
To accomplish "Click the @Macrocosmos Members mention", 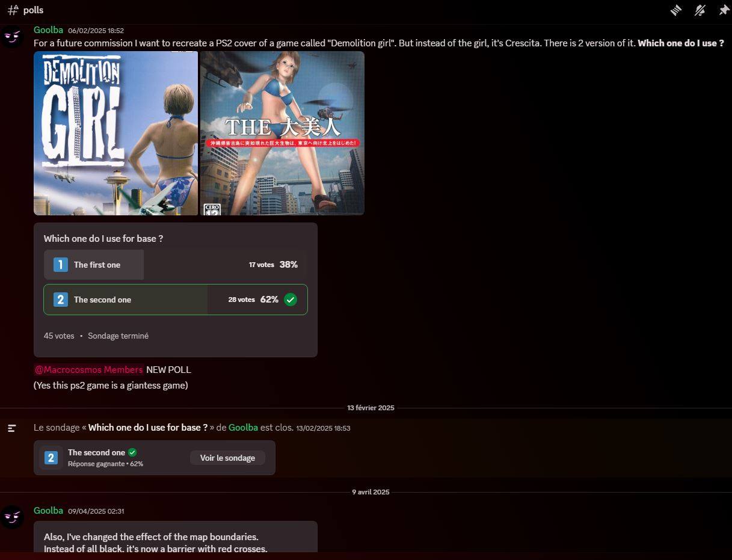I will pos(88,369).
